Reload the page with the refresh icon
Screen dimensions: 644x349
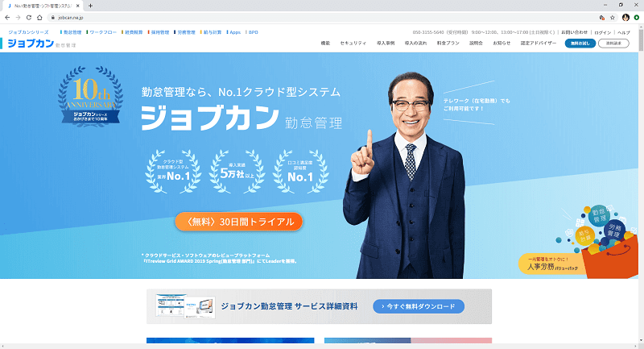pyautogui.click(x=29, y=18)
